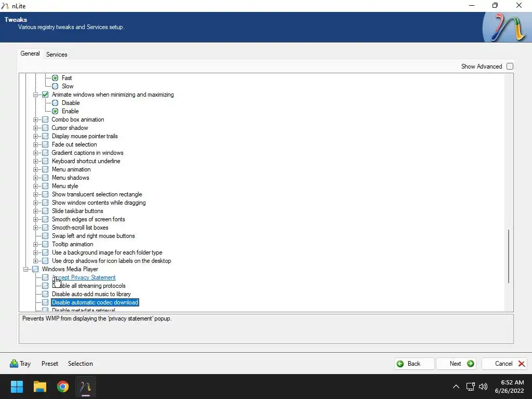Expand the Menu animation node
Viewport: 532px width, 399px height.
point(35,169)
